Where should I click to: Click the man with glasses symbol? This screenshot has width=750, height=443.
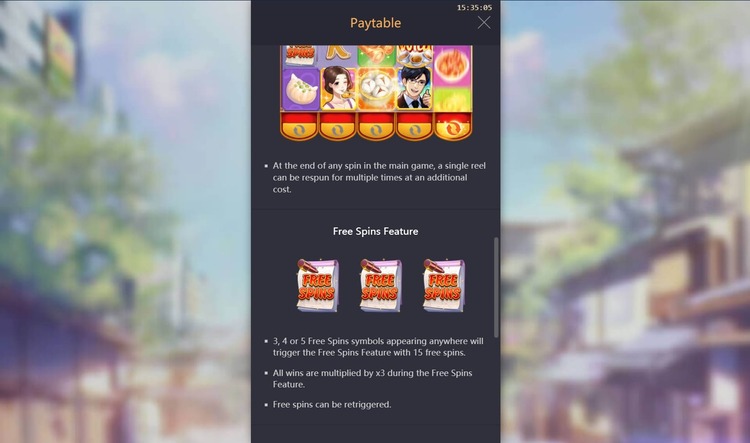(414, 89)
